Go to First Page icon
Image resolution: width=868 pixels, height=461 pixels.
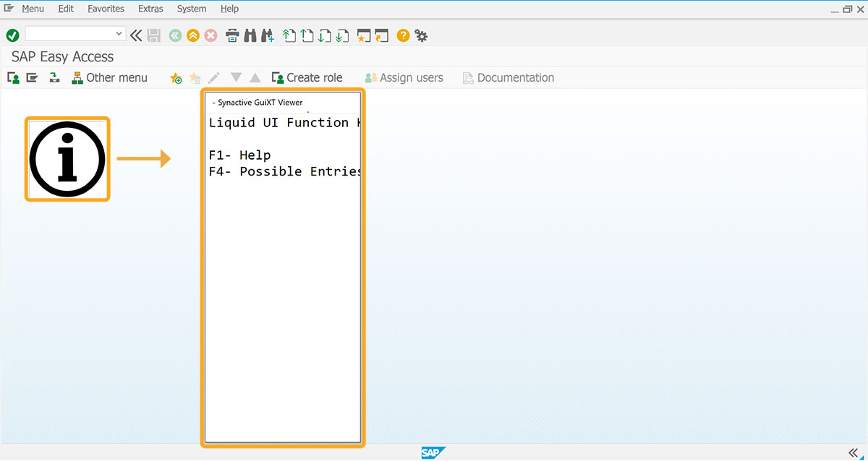[289, 35]
